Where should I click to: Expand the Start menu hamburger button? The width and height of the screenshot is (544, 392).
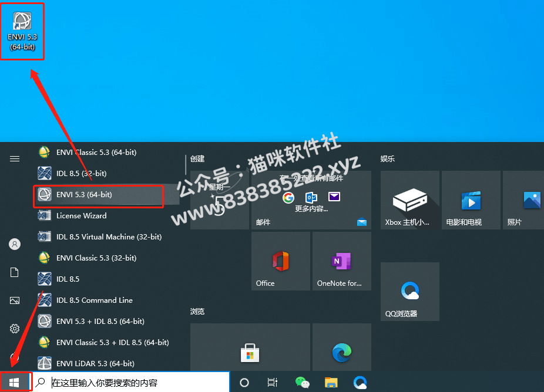coord(15,159)
